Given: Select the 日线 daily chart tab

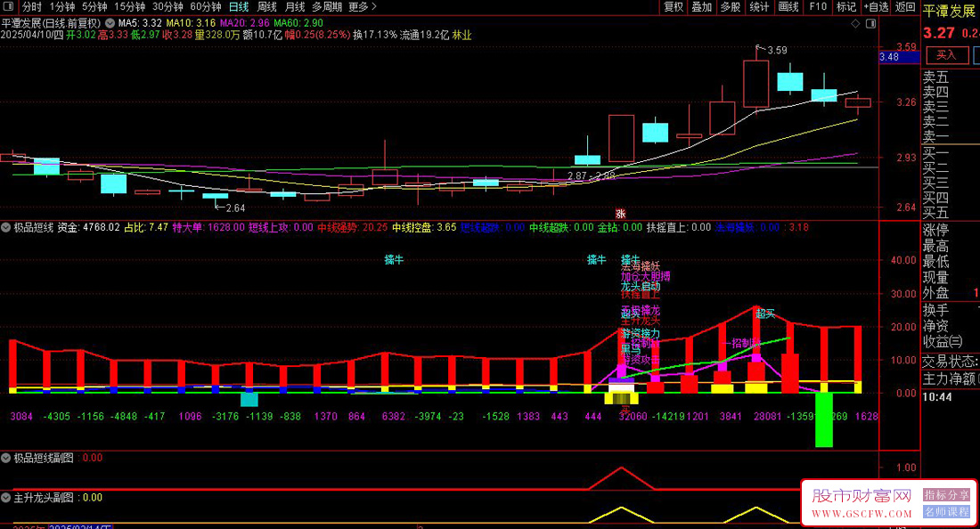Looking at the screenshot, I should click(x=239, y=7).
